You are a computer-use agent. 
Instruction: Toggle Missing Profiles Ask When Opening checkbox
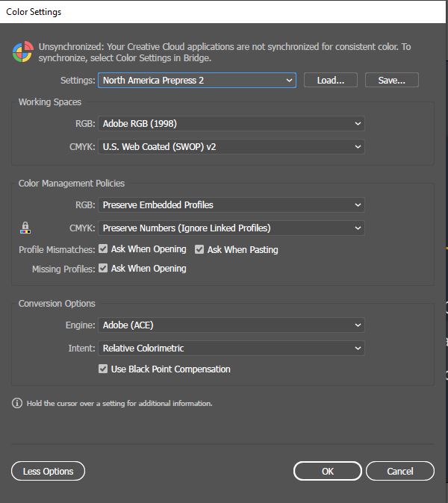103,268
